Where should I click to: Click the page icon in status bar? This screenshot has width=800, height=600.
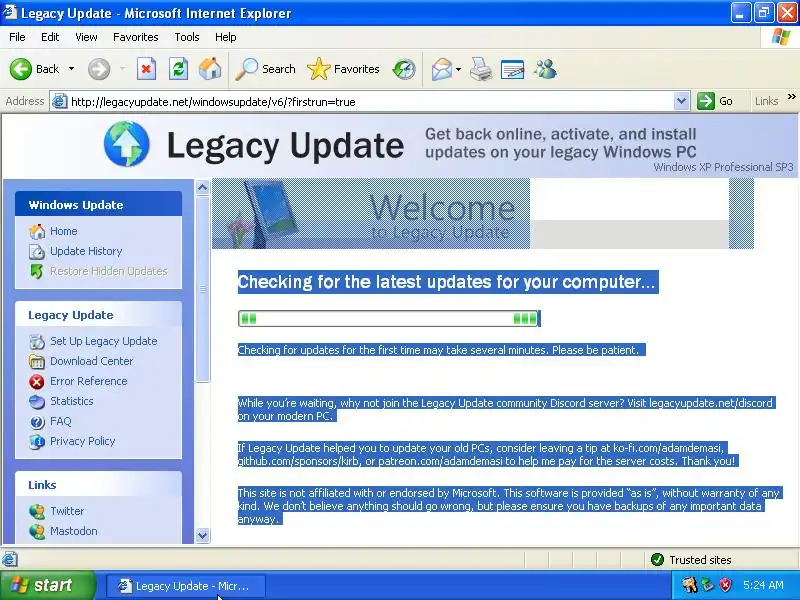(9, 559)
